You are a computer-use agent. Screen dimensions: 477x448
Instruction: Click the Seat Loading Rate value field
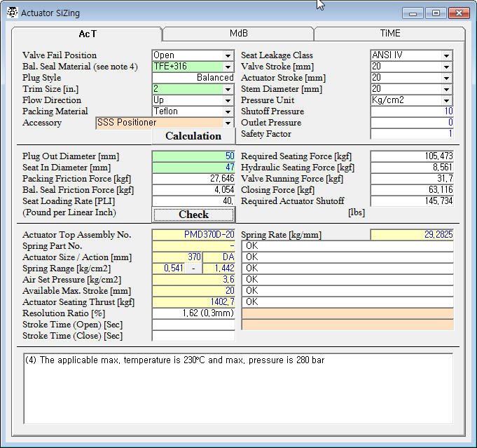193,201
